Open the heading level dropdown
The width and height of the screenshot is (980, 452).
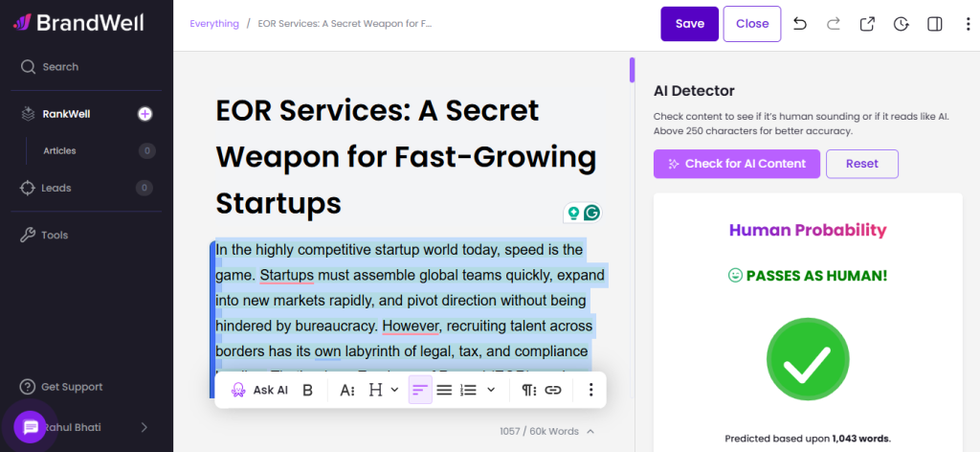(381, 390)
